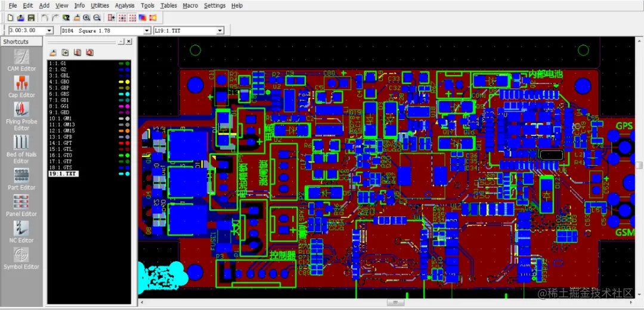Click the highlight icon at toolbar end
This screenshot has height=310, width=644.
153,18
